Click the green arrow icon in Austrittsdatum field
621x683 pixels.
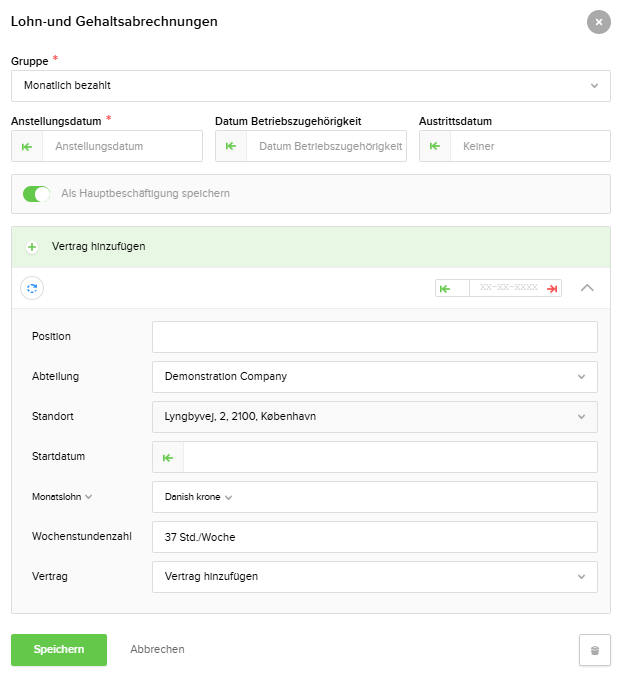pos(435,146)
